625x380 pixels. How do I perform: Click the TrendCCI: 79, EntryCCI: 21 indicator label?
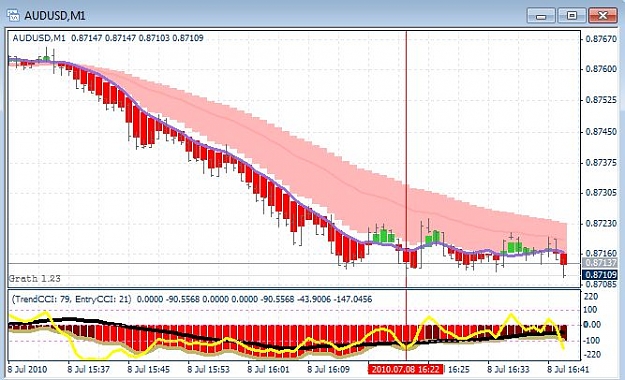pos(72,299)
